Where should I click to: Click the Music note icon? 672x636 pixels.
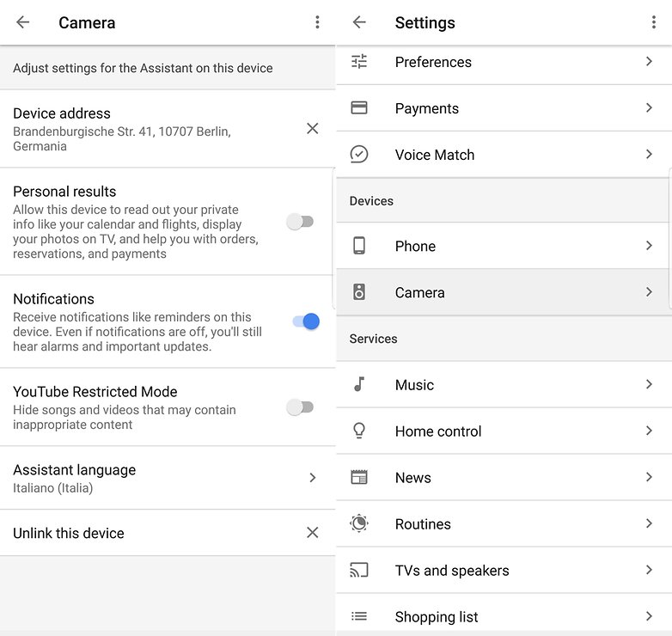[359, 384]
